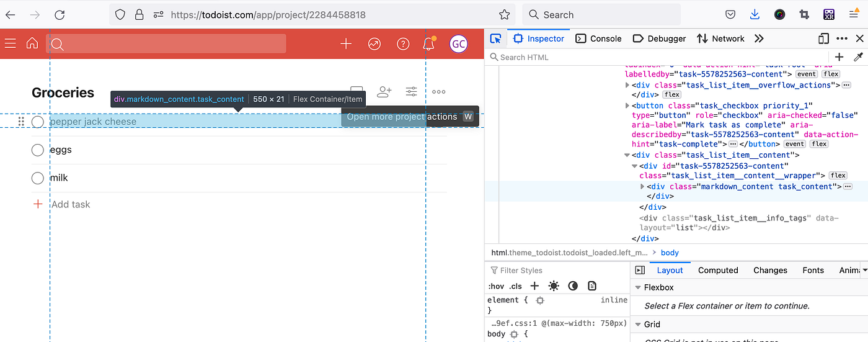
Task: Switch to the Debugger tab
Action: coord(659,38)
